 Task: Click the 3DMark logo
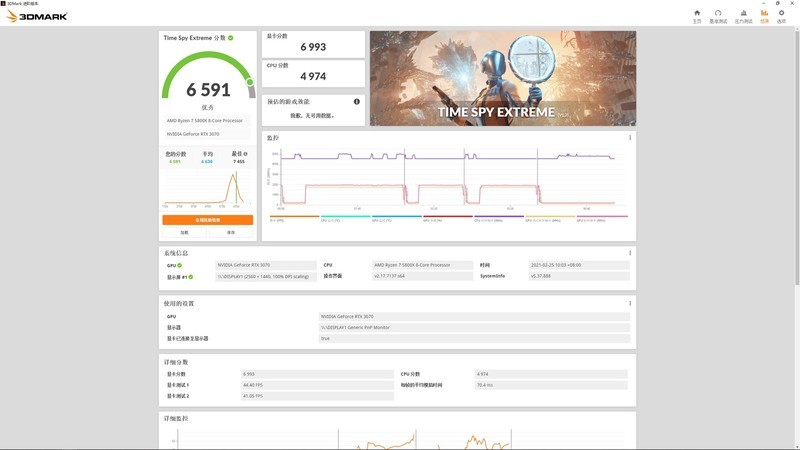[x=37, y=16]
